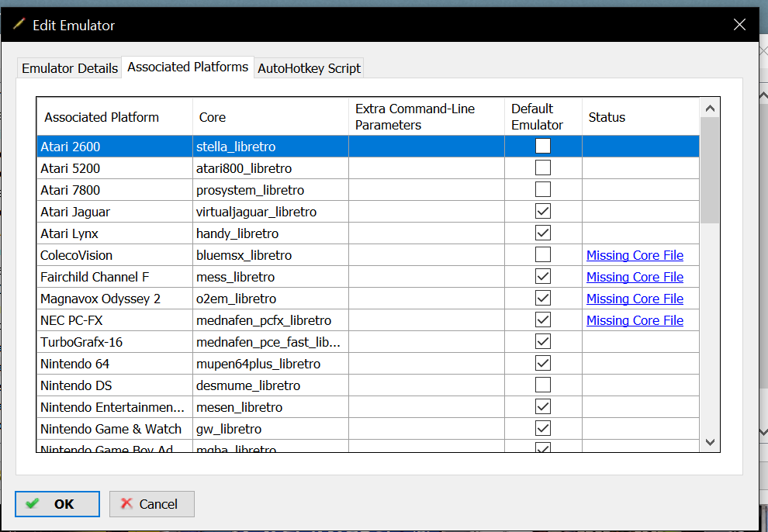Click the stella_libretro core cell
Image resolution: width=768 pixels, height=532 pixels.
[x=271, y=147]
